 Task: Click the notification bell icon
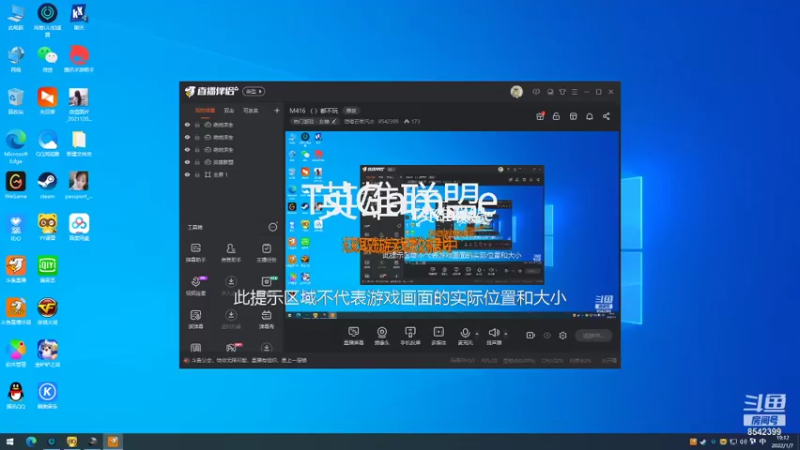[x=589, y=116]
